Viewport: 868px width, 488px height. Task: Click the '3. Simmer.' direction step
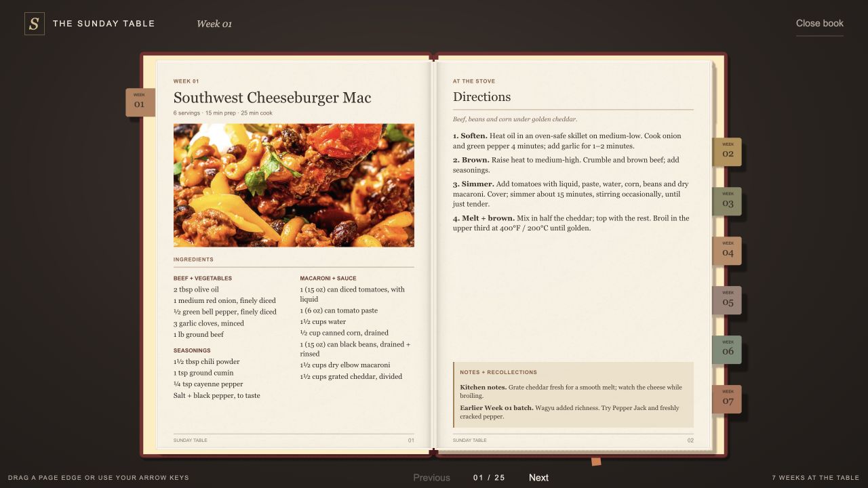coord(571,194)
